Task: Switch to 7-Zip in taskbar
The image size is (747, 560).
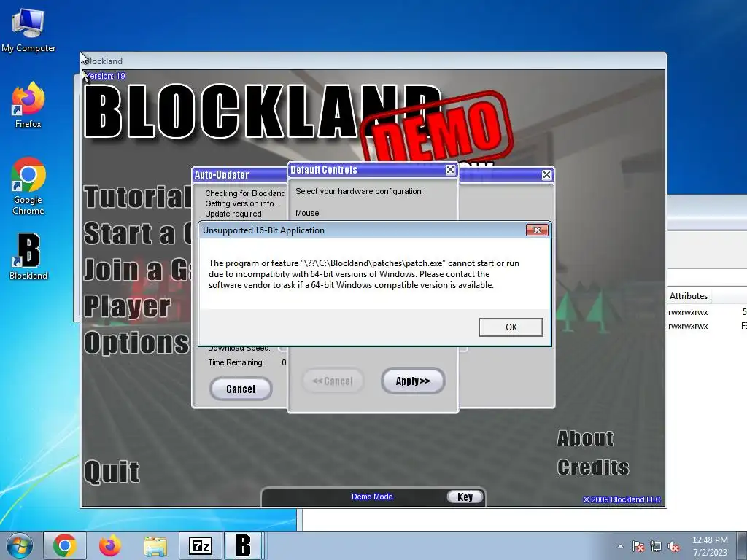Action: (x=201, y=545)
